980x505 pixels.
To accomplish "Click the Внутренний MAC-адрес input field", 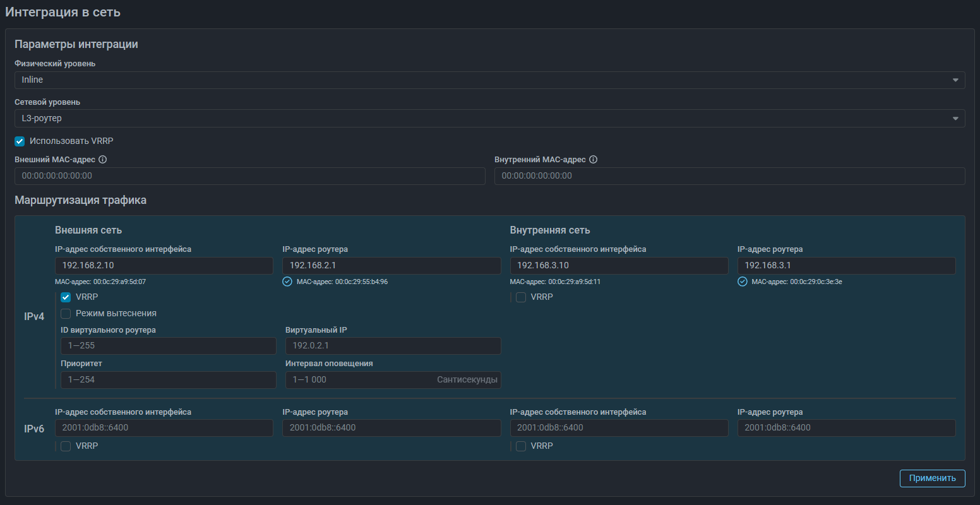I will click(729, 176).
